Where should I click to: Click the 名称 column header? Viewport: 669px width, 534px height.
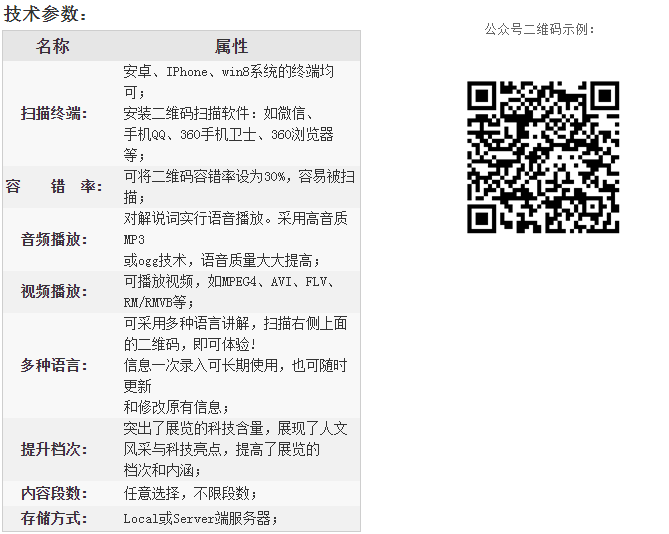[52, 46]
